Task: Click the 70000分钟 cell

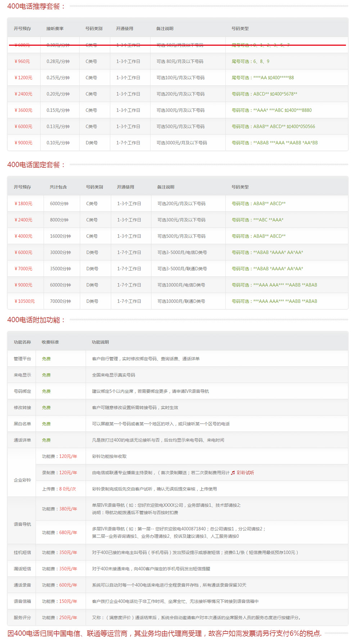Action: click(60, 301)
